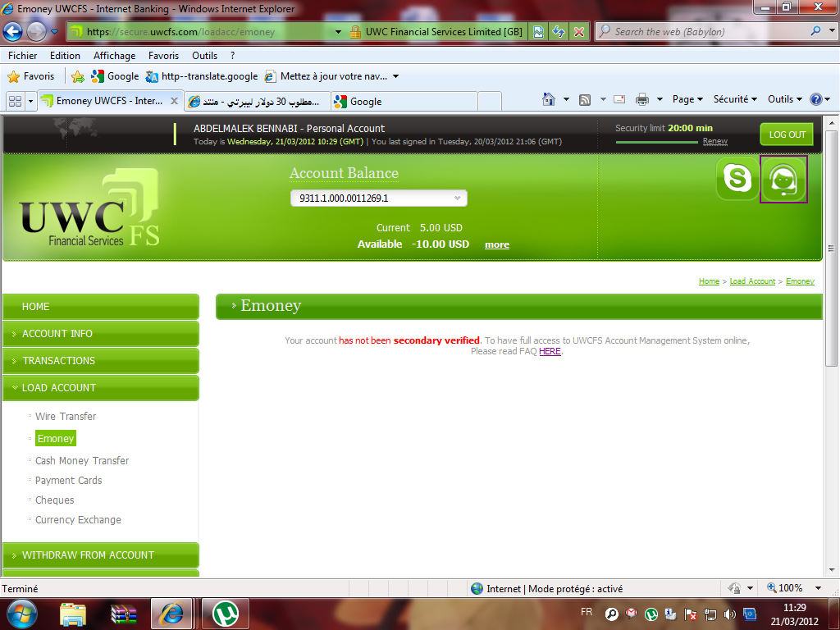
Task: Open the Affichage menu
Action: (114, 56)
